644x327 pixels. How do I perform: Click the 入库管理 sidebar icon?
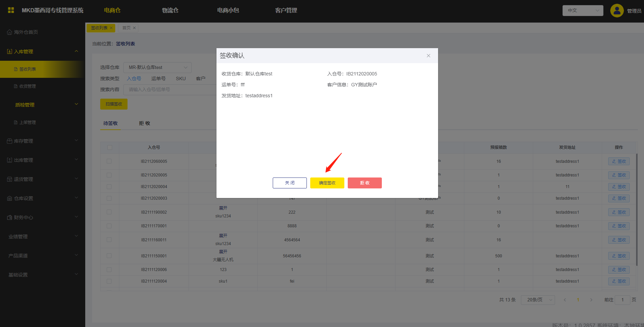(10, 52)
